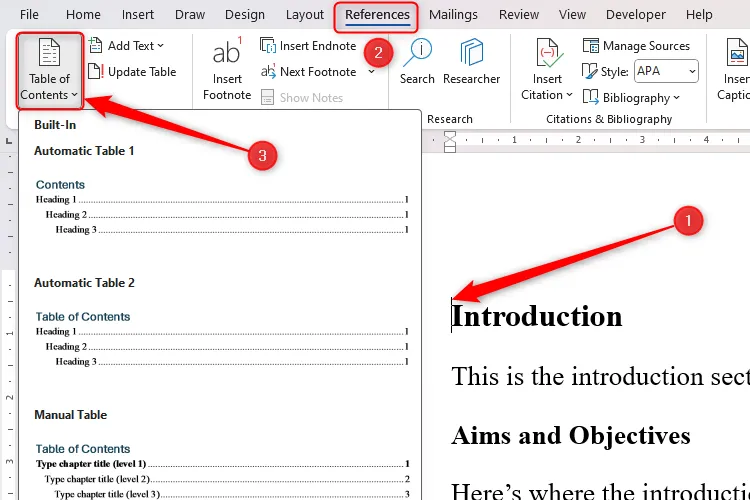Open the APA citation style dropdown
750x500 pixels.
(x=665, y=72)
